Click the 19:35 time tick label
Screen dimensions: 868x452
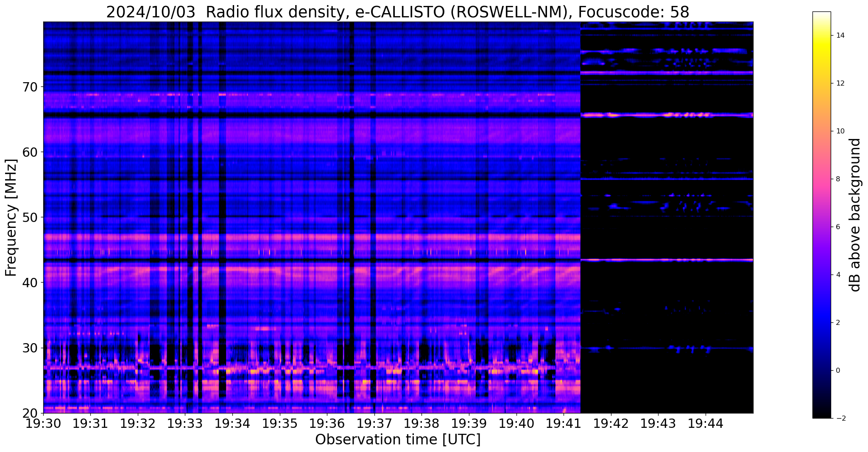280,423
